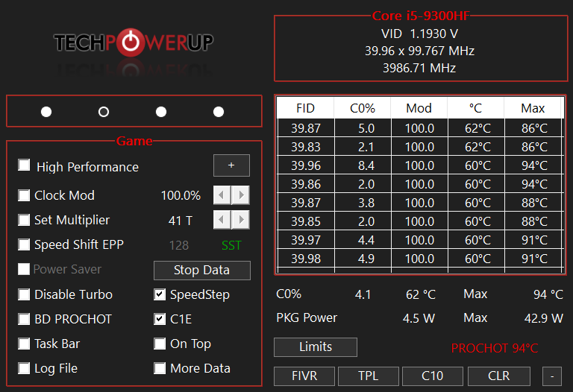Viewport: 573px width, 392px height.
Task: Click the VID 1.1930 V reading
Action: 419,34
